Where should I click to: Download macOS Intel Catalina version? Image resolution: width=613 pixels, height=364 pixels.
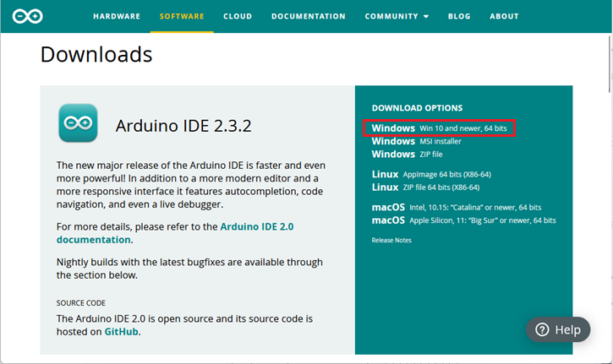click(x=456, y=208)
